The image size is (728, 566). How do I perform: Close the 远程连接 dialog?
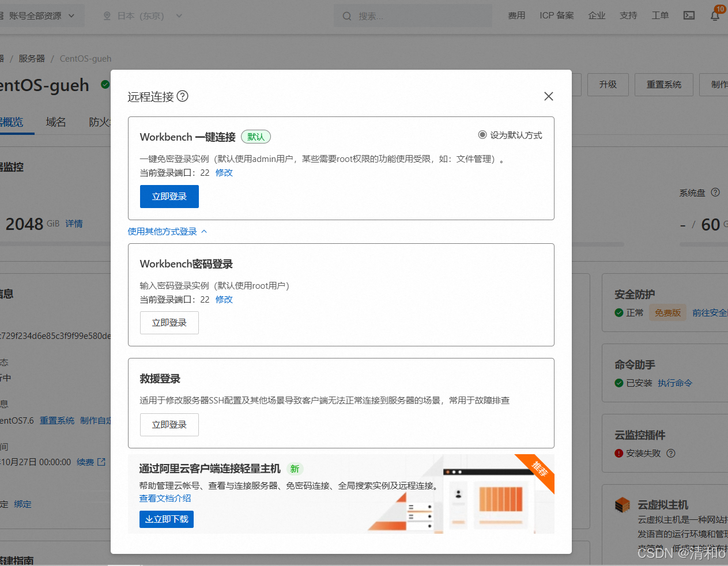549,96
